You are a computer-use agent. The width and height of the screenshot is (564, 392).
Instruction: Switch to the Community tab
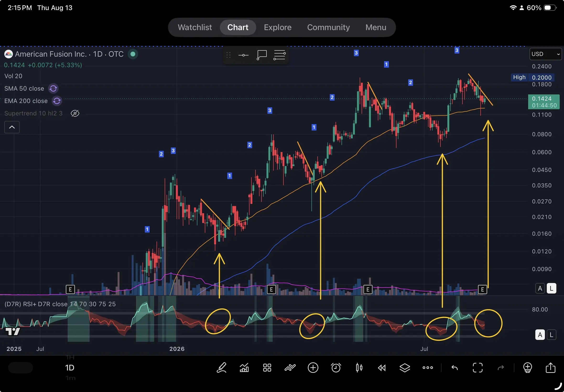[x=328, y=27]
